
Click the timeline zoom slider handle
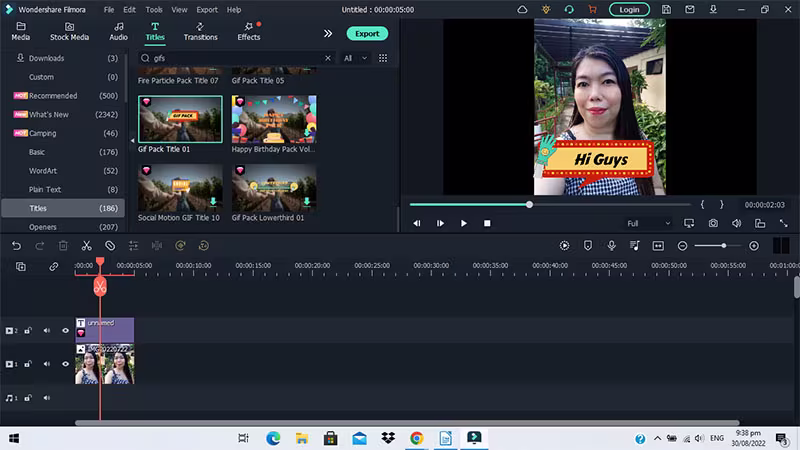[x=724, y=246]
